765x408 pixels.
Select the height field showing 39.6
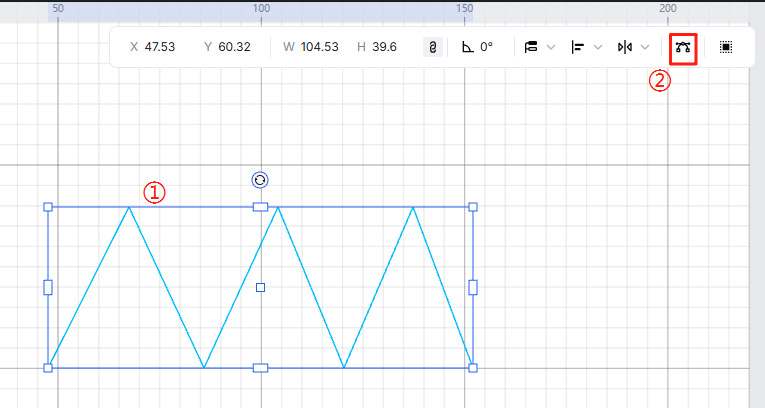(384, 47)
